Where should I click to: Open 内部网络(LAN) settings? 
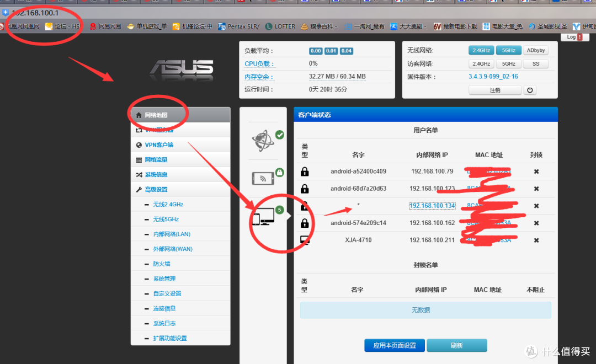pos(172,234)
